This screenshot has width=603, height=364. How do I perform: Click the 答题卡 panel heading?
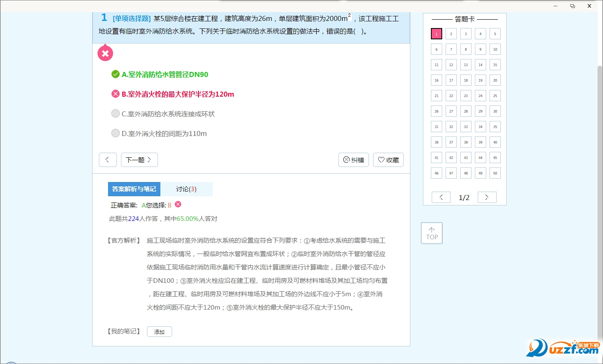point(465,19)
